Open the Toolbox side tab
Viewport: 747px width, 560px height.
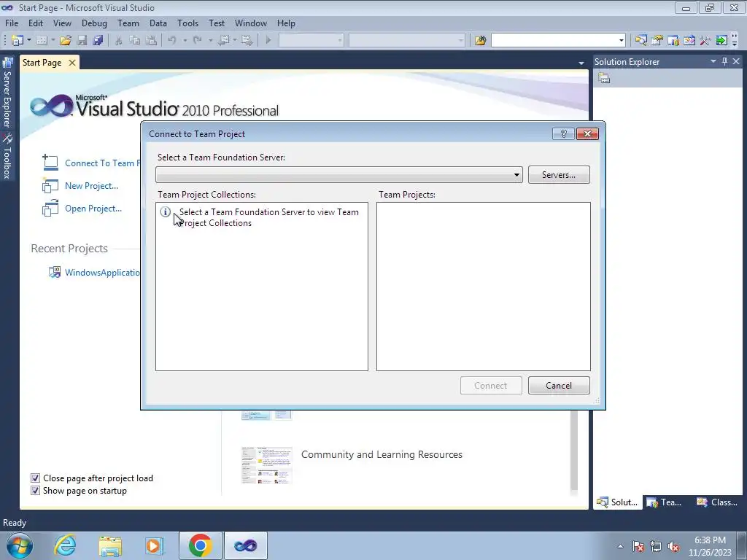(x=7, y=156)
